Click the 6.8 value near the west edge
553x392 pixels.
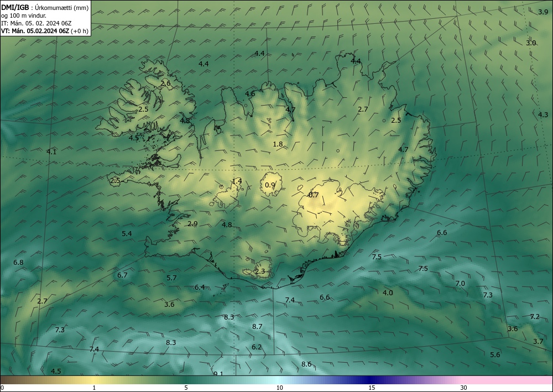(18, 262)
